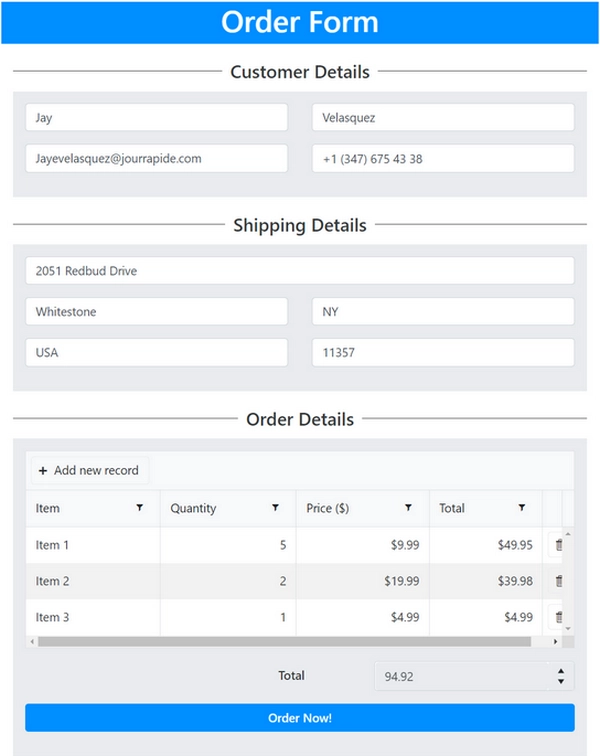
Task: Click the horizontal scrollbar left arrow
Action: point(32,642)
